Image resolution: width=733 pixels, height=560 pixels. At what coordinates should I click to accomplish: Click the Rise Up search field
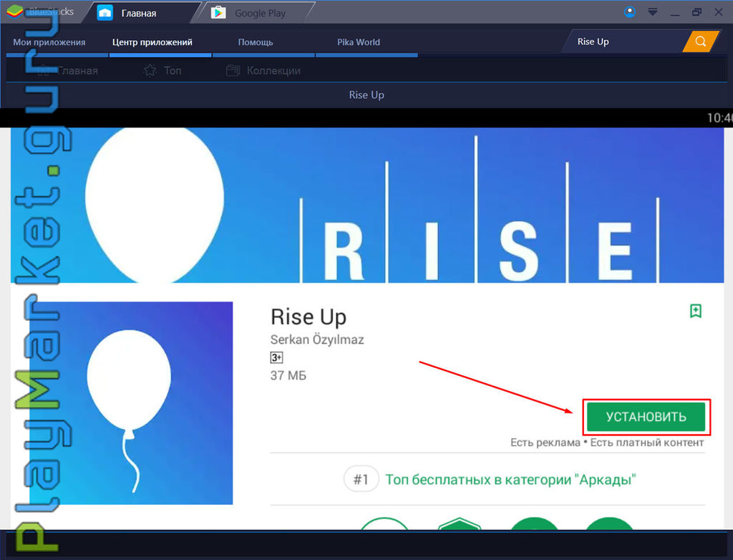tap(624, 42)
